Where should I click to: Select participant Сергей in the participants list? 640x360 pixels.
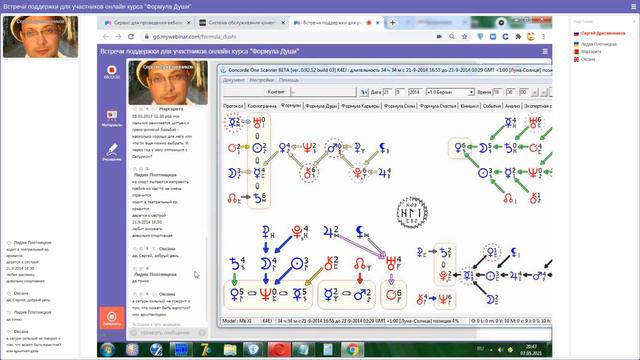tap(599, 33)
